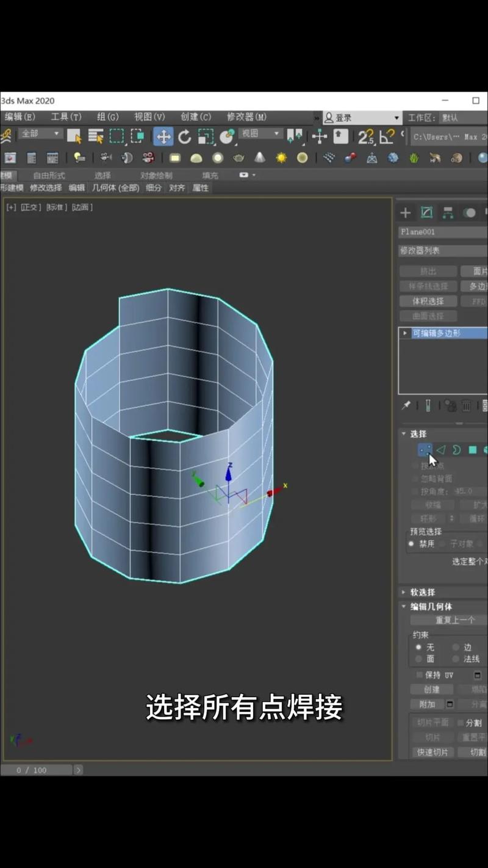Image resolution: width=488 pixels, height=868 pixels.
Task: Open the Modify command panel tab
Action: pos(426,212)
